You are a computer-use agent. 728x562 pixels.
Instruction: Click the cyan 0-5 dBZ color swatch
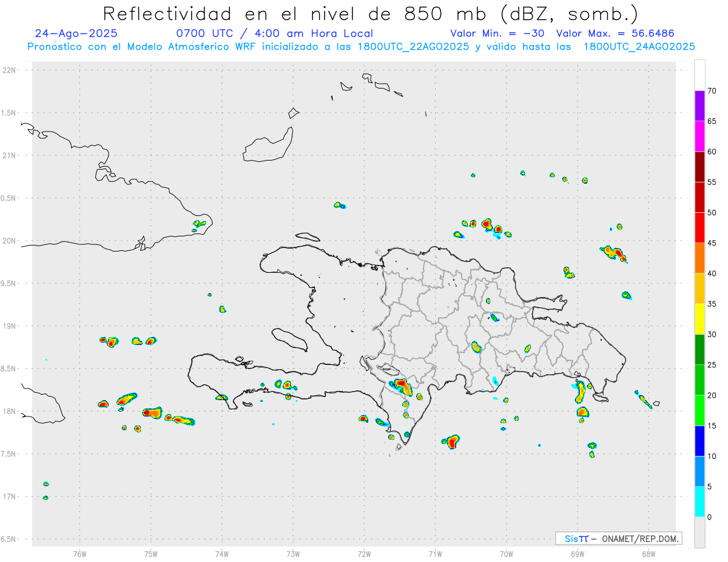coord(699,502)
